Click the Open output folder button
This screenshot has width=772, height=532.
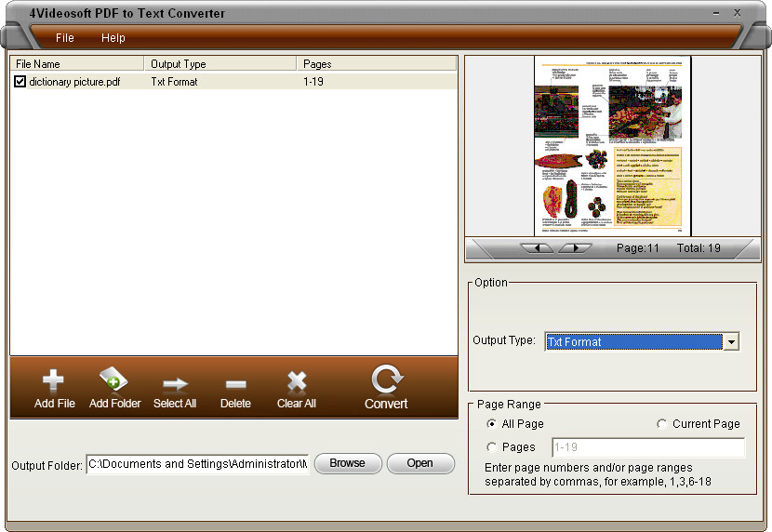click(x=419, y=463)
